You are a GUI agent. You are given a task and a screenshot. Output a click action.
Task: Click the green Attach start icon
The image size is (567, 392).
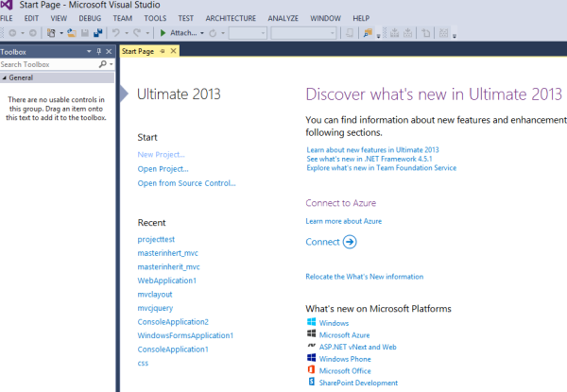pyautogui.click(x=163, y=33)
